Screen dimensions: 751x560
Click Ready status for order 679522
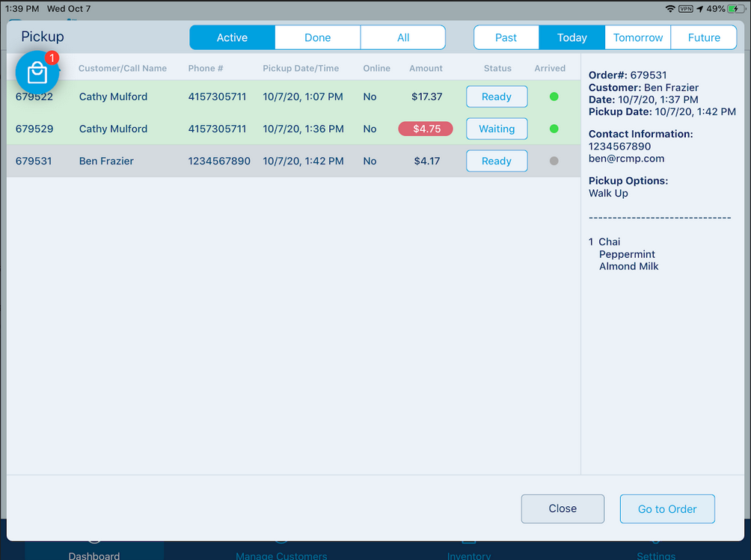(497, 96)
